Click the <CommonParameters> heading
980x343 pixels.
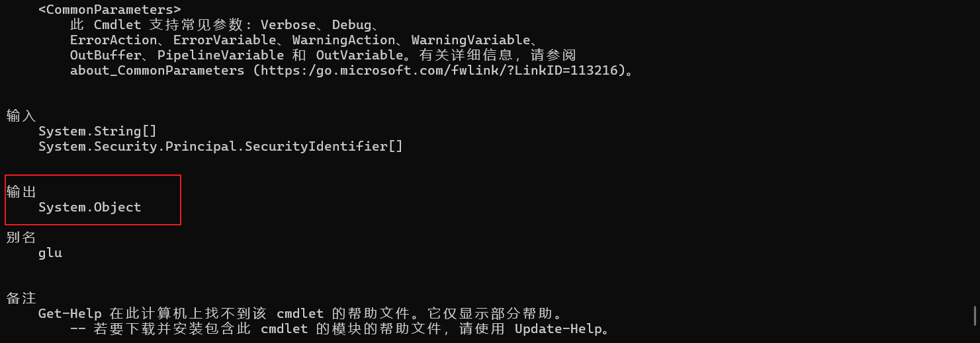point(109,10)
